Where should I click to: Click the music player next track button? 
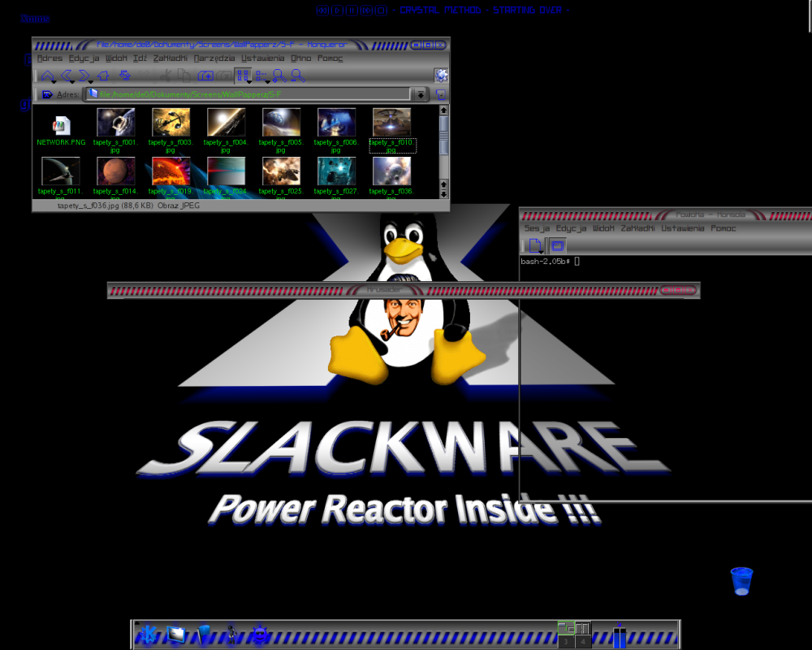click(367, 11)
